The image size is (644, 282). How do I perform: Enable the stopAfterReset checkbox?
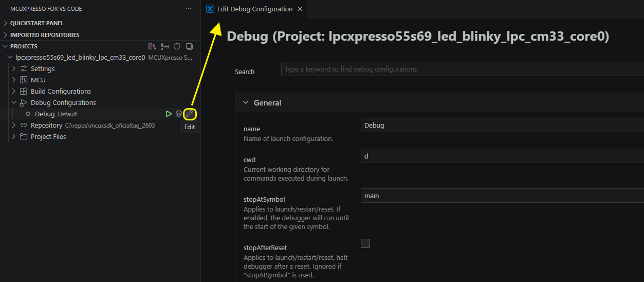365,243
